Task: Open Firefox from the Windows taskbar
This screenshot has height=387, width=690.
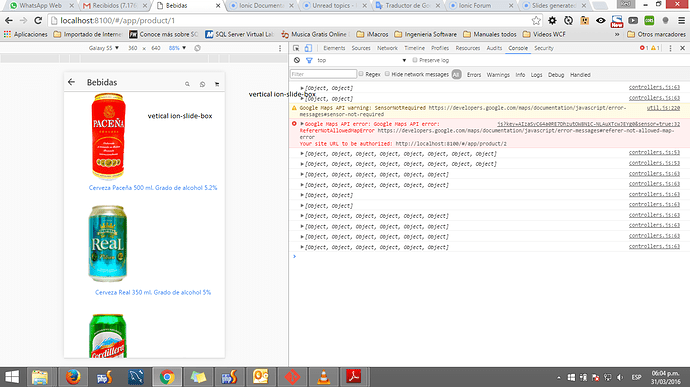Action: (x=73, y=377)
